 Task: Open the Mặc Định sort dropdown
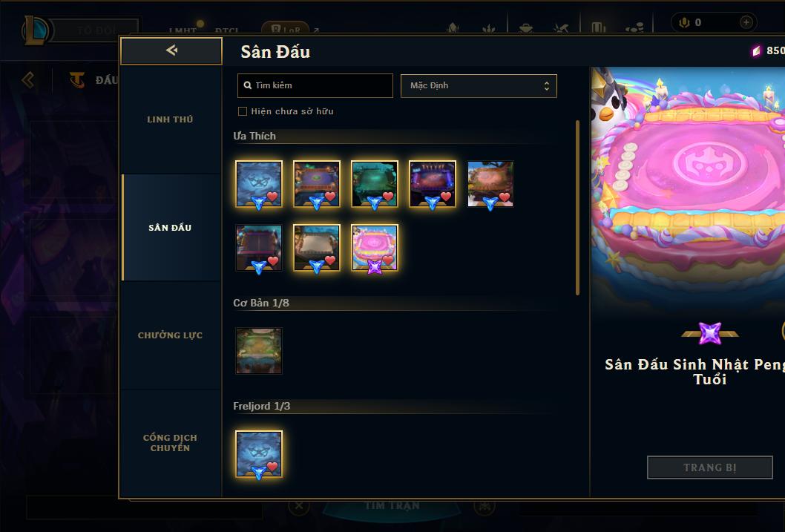tap(479, 85)
